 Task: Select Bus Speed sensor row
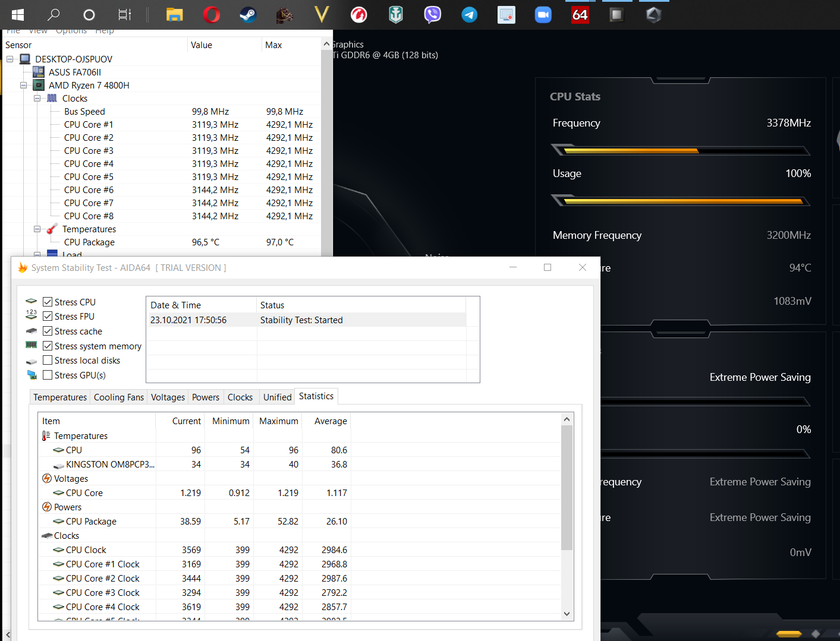pyautogui.click(x=162, y=111)
